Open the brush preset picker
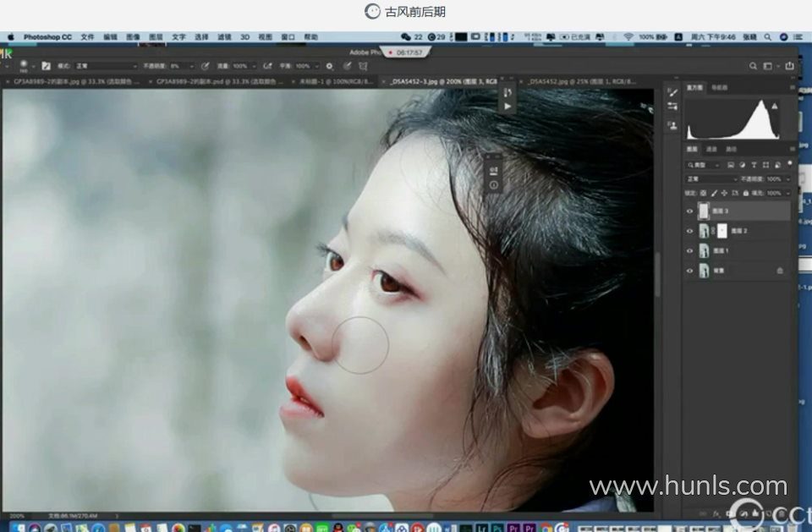Image resolution: width=812 pixels, height=532 pixels. coord(26,66)
